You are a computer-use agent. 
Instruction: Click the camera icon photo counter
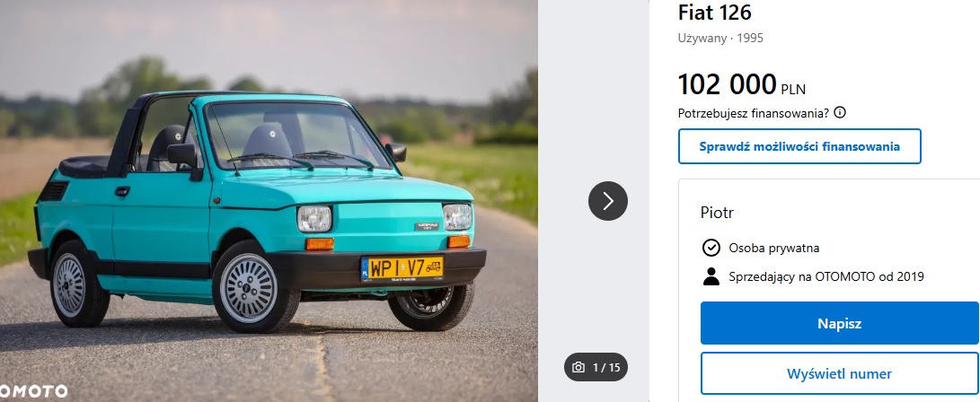pos(578,367)
